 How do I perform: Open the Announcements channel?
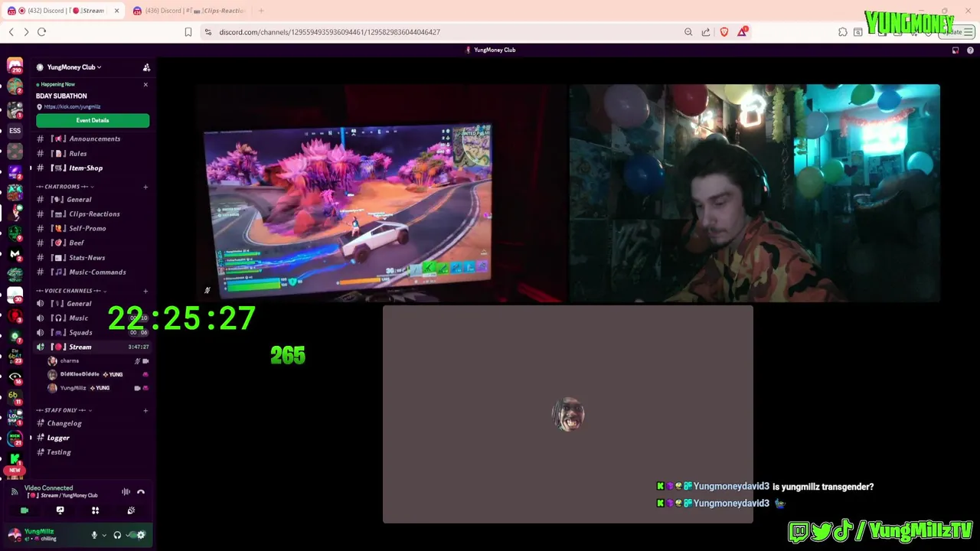pyautogui.click(x=93, y=139)
